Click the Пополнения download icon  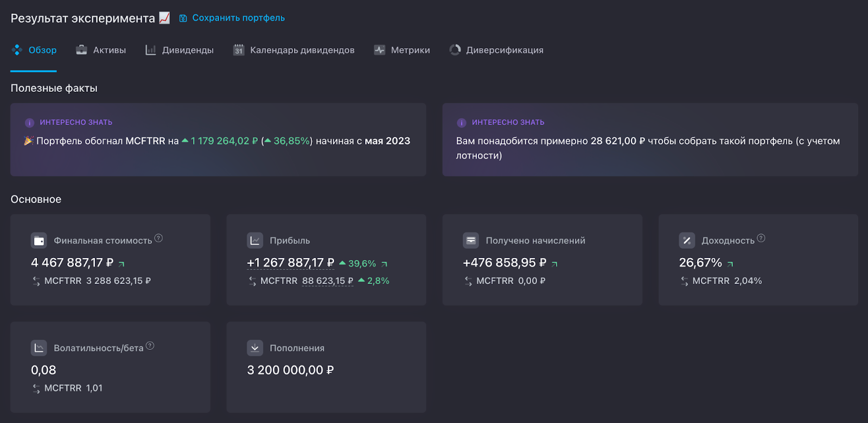pos(255,348)
